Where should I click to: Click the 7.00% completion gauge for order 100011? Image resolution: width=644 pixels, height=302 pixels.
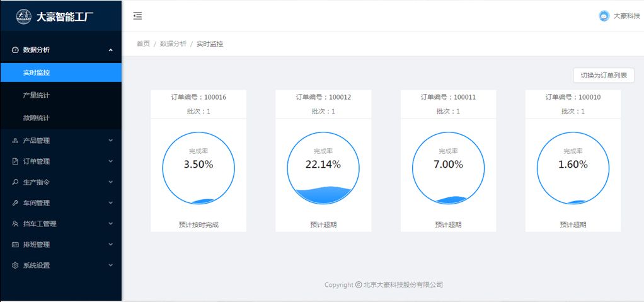tap(448, 168)
